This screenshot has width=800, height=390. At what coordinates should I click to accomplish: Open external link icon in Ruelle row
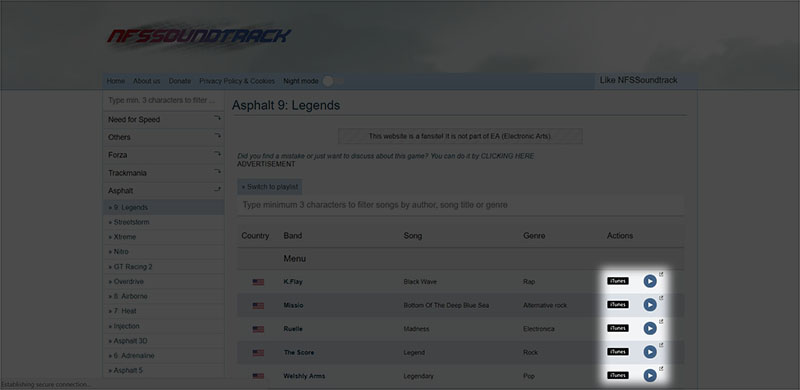(x=661, y=322)
